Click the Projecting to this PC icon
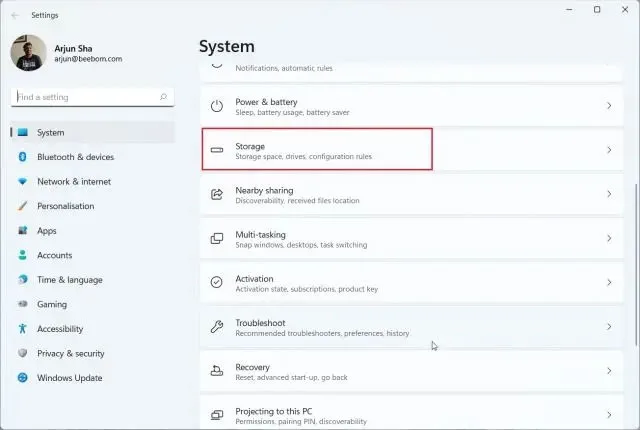This screenshot has height=430, width=640. pyautogui.click(x=217, y=415)
